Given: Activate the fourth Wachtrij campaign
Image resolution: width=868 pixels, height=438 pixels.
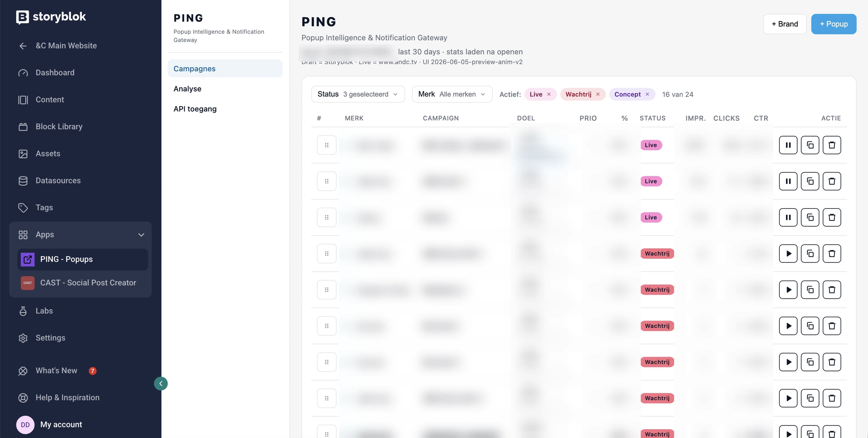Looking at the screenshot, I should [788, 362].
